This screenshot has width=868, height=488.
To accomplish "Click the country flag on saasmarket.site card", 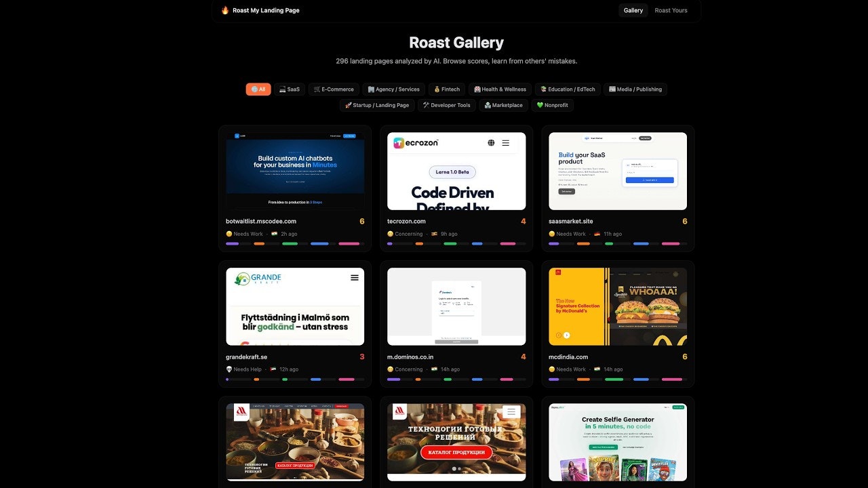I will tap(597, 234).
